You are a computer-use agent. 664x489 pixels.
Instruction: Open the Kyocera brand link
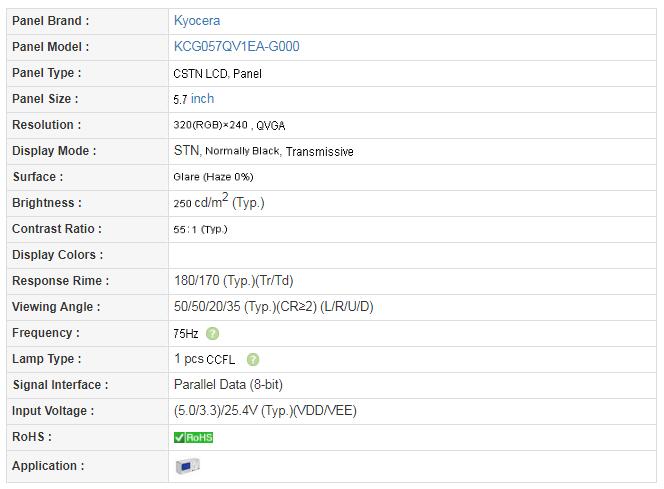click(196, 21)
